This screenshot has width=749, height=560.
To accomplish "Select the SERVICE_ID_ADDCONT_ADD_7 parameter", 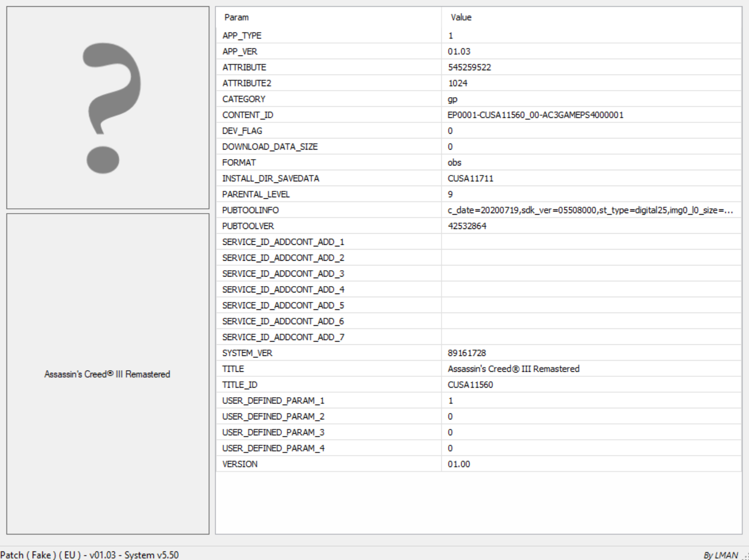I will click(283, 337).
